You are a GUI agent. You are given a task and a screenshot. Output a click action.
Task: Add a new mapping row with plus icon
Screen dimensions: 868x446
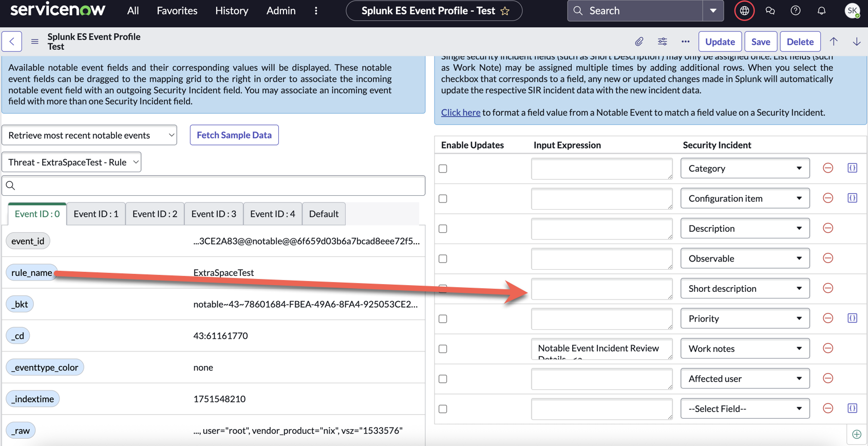[x=857, y=435]
